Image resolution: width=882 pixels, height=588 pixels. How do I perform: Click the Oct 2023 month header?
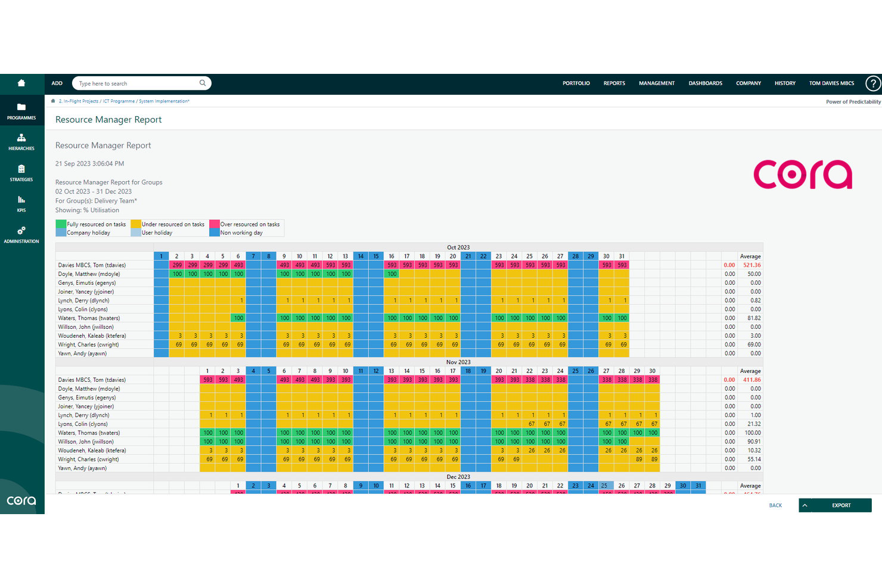[458, 247]
